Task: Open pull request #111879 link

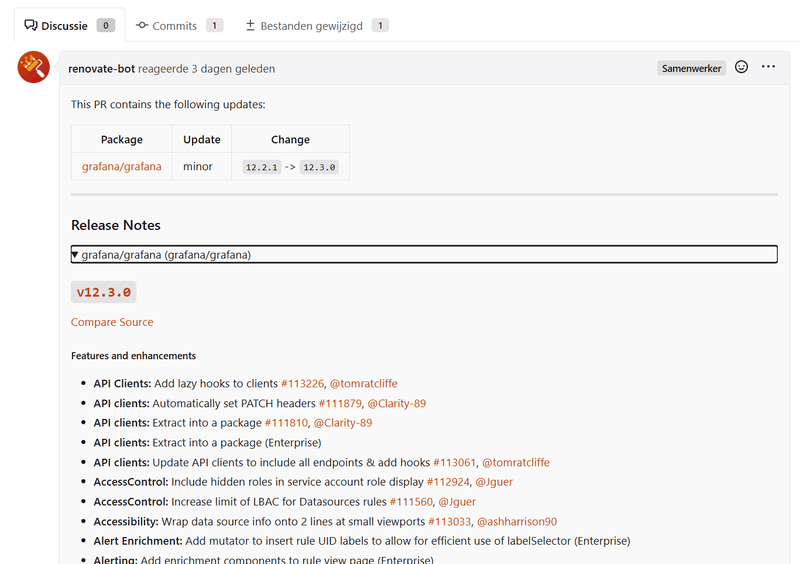Action: pyautogui.click(x=340, y=403)
